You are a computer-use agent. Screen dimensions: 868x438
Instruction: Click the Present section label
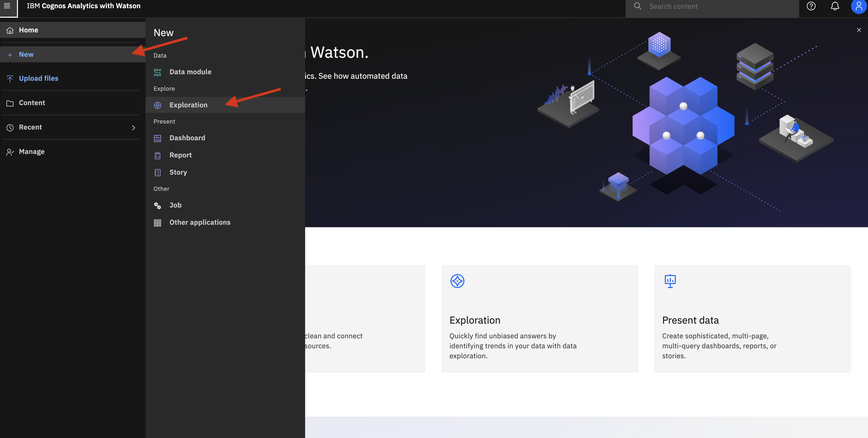coord(165,122)
